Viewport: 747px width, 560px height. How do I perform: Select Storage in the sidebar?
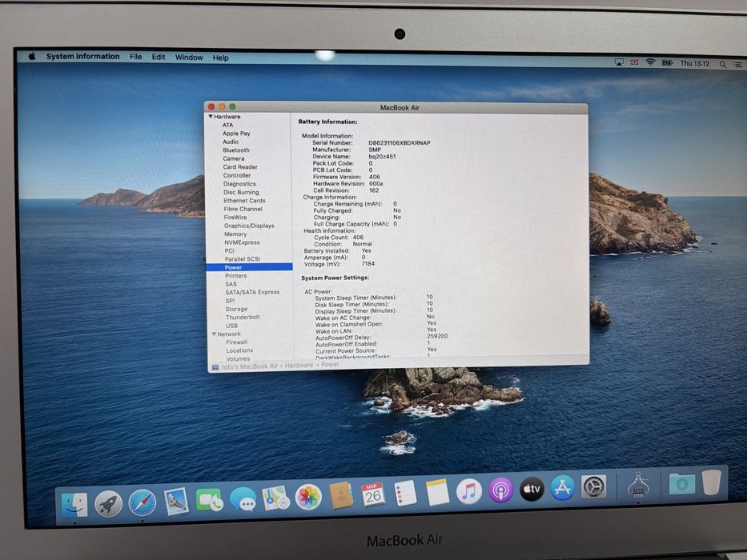(236, 309)
